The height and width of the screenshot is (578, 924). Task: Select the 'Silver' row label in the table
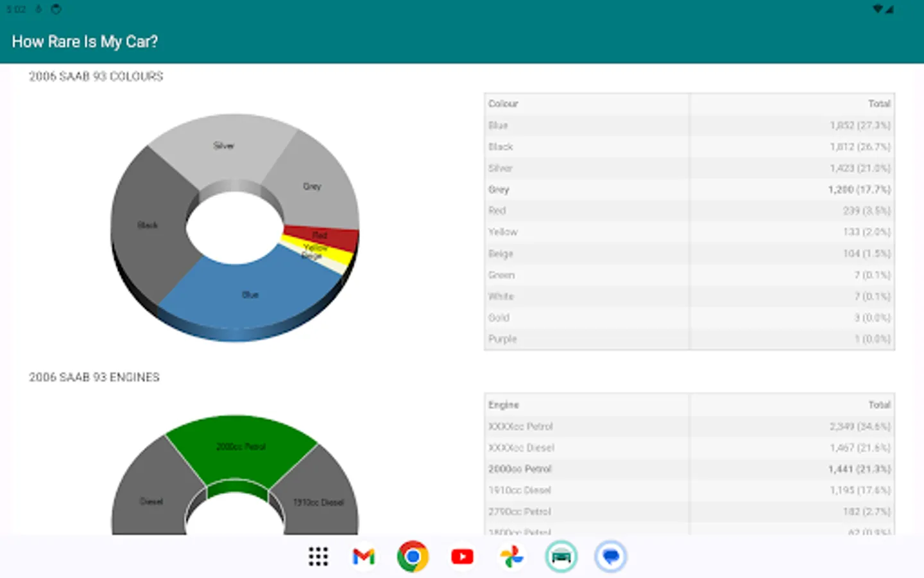(x=501, y=168)
